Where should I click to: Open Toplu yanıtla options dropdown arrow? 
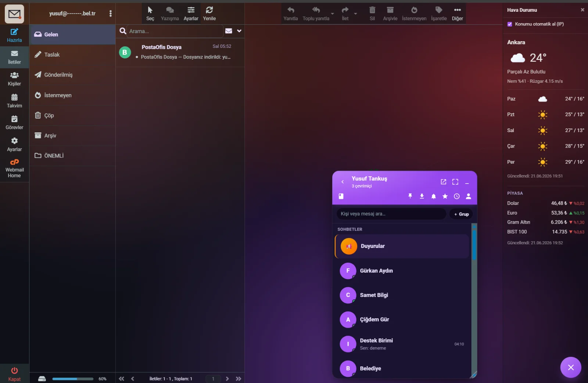(x=332, y=14)
